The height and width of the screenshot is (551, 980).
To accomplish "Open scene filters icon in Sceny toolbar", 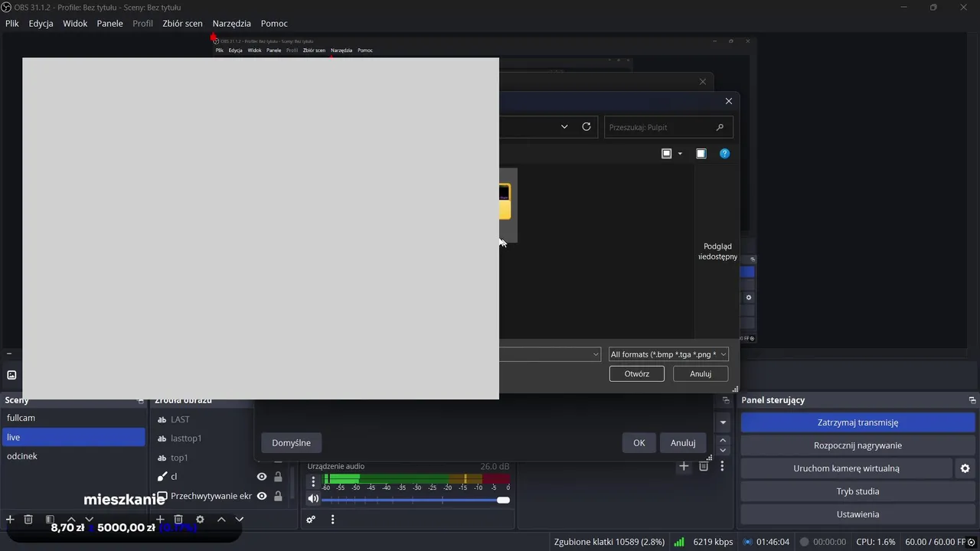I will pyautogui.click(x=50, y=519).
